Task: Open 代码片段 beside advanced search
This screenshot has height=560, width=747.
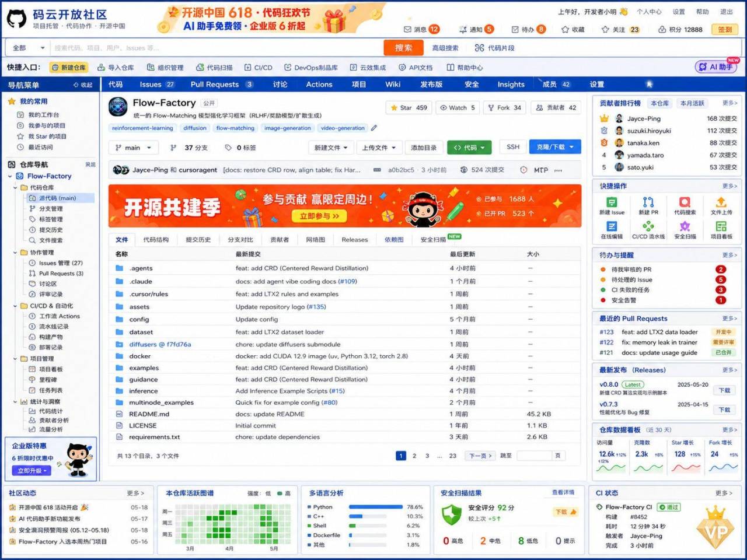Action: (495, 48)
